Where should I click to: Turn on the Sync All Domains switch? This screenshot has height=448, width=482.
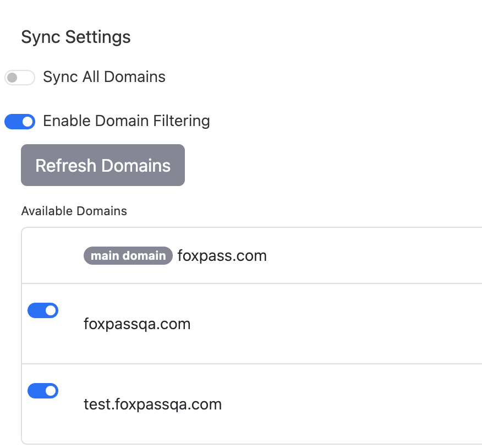click(20, 77)
